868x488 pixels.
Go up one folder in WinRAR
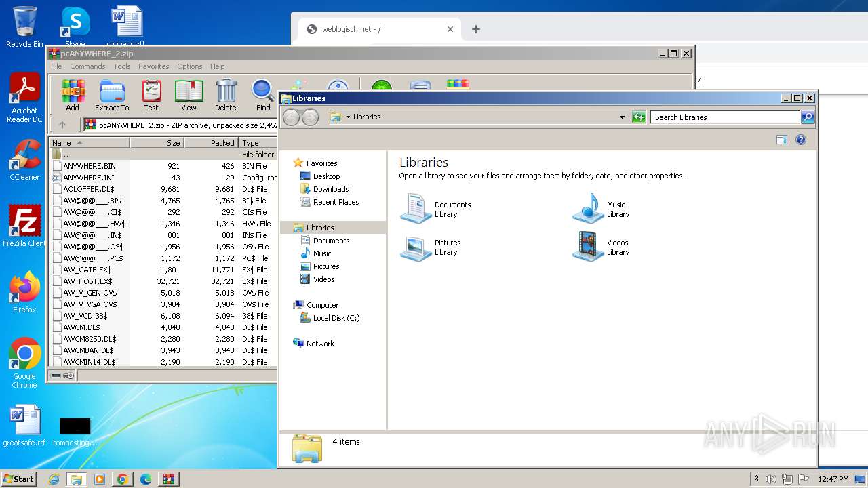coord(62,125)
